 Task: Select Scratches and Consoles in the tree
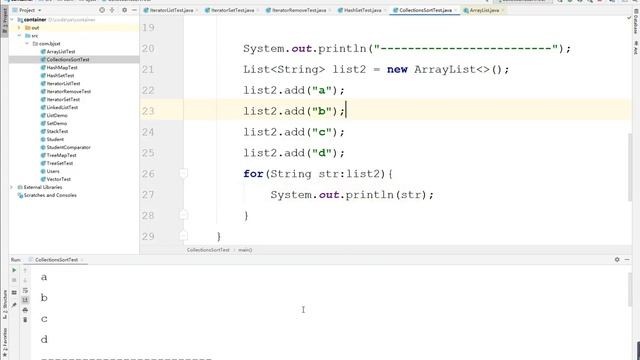50,195
